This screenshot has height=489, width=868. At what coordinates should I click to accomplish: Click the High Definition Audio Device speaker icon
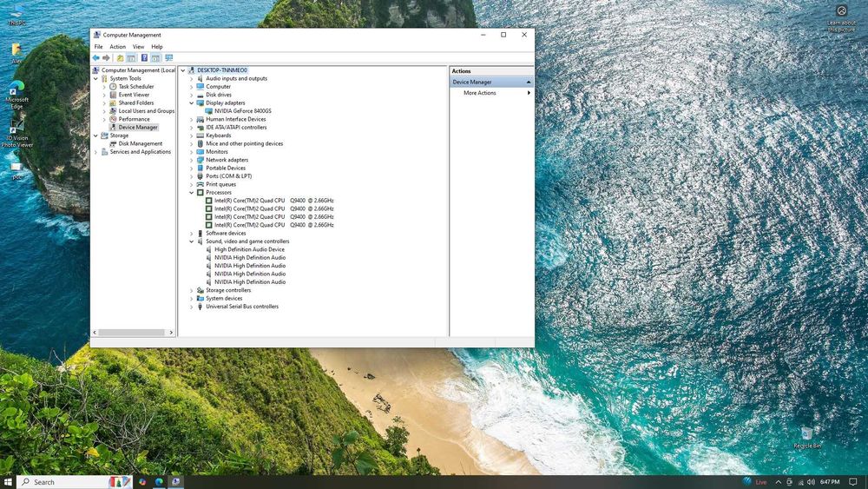208,249
